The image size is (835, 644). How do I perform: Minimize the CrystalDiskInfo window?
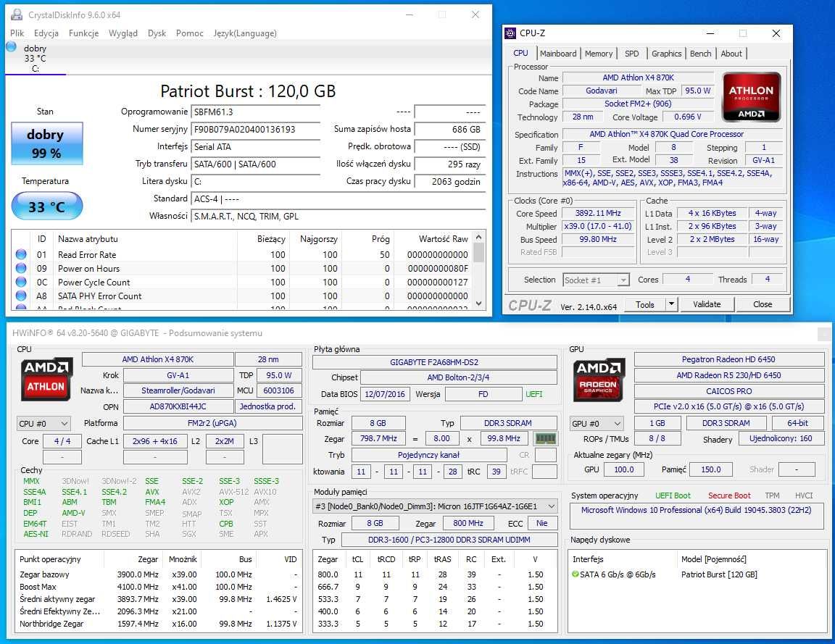(x=410, y=15)
